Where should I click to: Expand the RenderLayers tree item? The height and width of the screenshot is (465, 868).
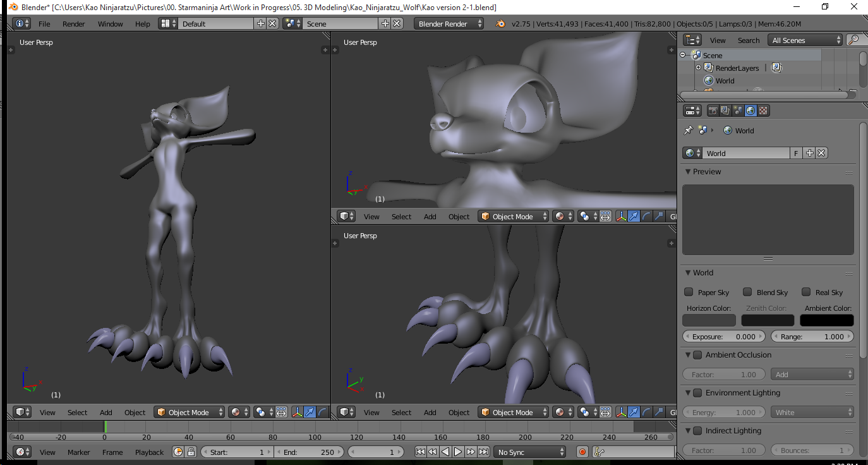(x=698, y=68)
